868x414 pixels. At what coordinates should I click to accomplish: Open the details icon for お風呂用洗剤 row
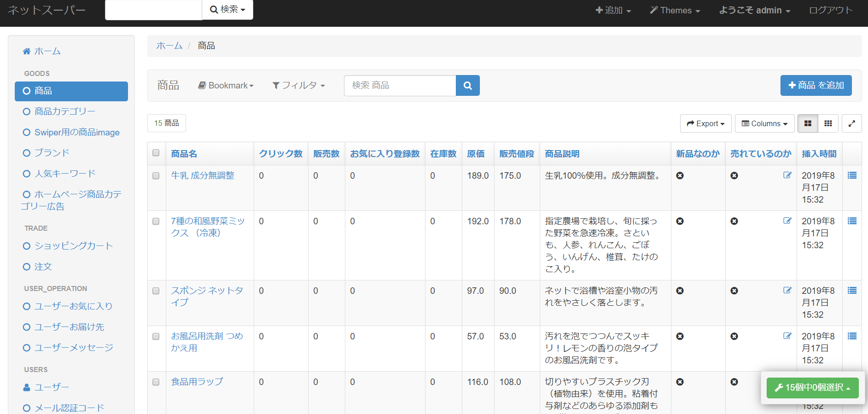pos(852,336)
